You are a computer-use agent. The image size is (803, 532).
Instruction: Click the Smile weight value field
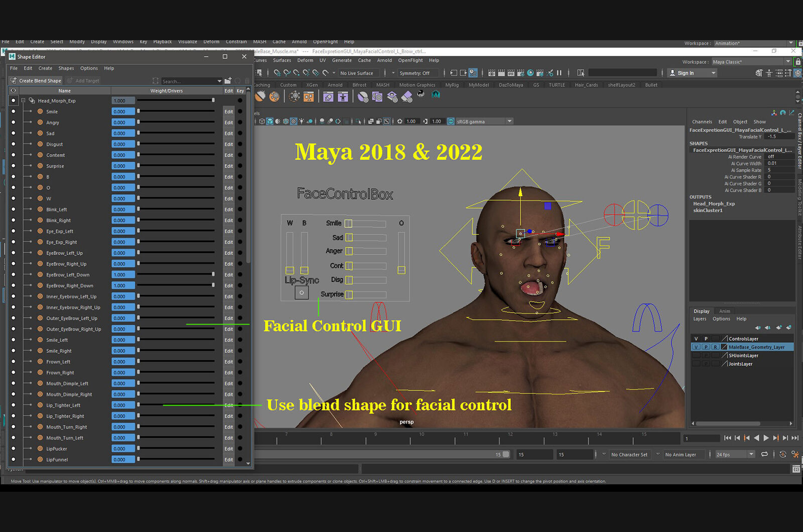click(123, 111)
